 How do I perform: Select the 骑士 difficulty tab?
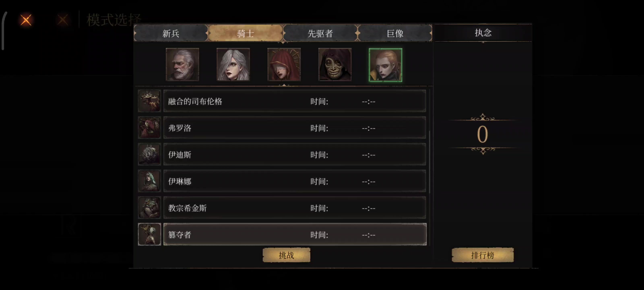coord(246,33)
